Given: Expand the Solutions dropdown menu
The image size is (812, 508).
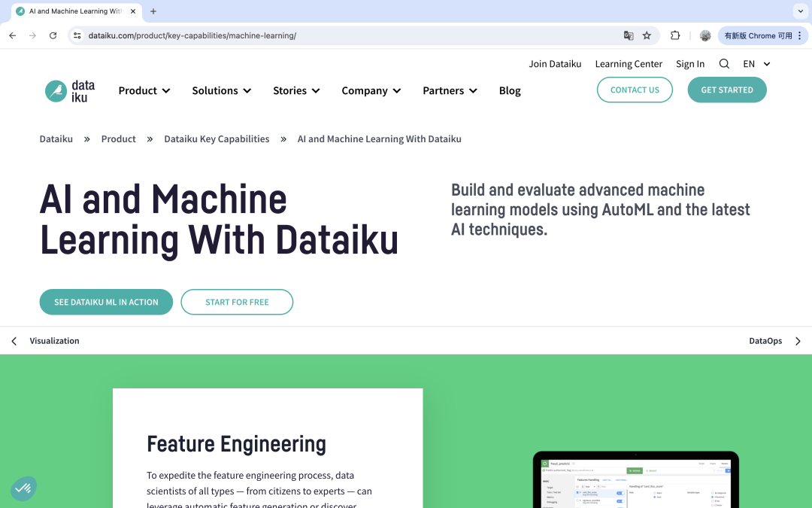Looking at the screenshot, I should [x=221, y=90].
